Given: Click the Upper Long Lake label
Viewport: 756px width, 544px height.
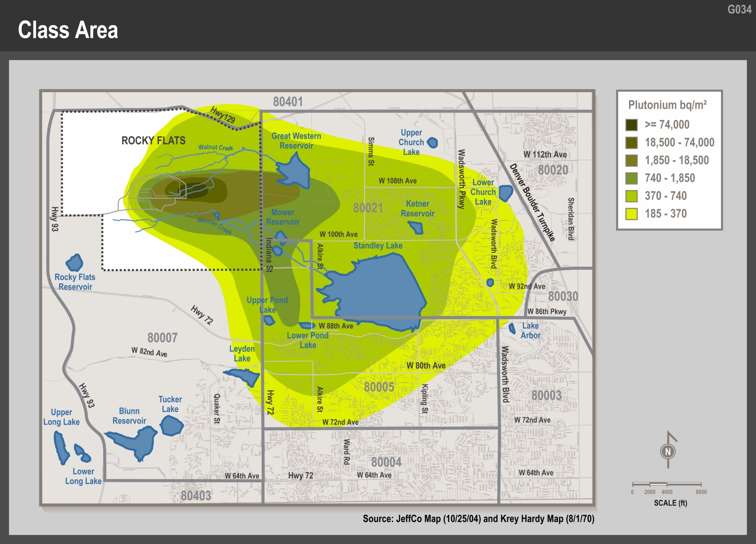Looking at the screenshot, I should point(61,417).
